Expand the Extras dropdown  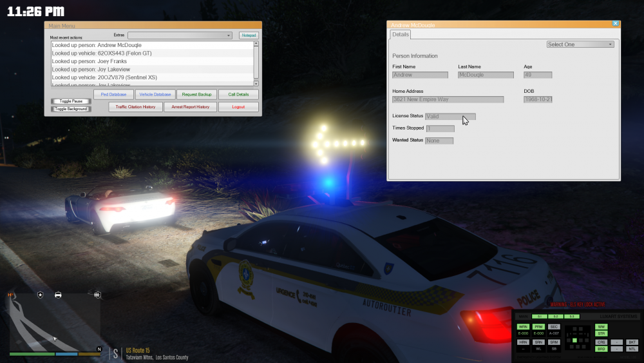click(180, 35)
